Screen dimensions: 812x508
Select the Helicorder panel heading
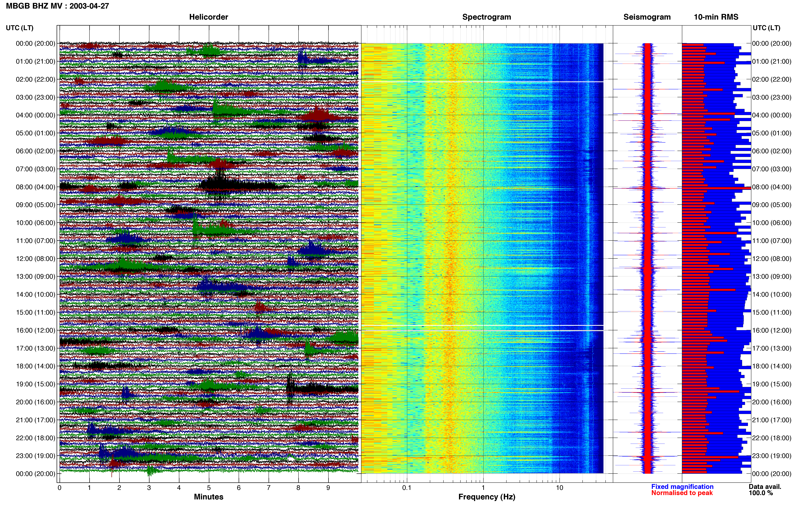209,17
